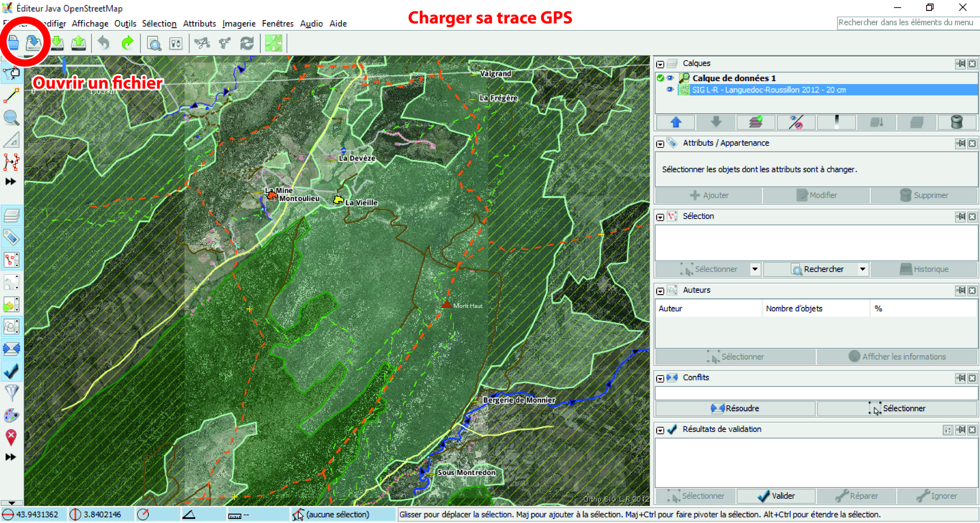Select the Draw nodes tool
980x523 pixels.
click(x=11, y=95)
